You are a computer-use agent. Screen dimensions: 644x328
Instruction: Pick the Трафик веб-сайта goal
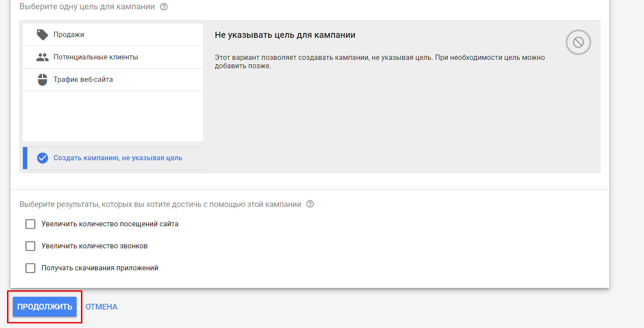tap(83, 80)
